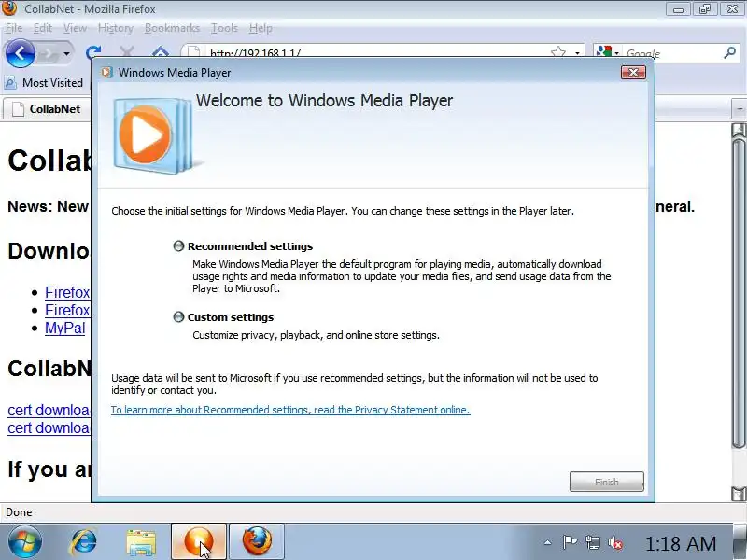Click the Firefox address bar URL

click(255, 53)
